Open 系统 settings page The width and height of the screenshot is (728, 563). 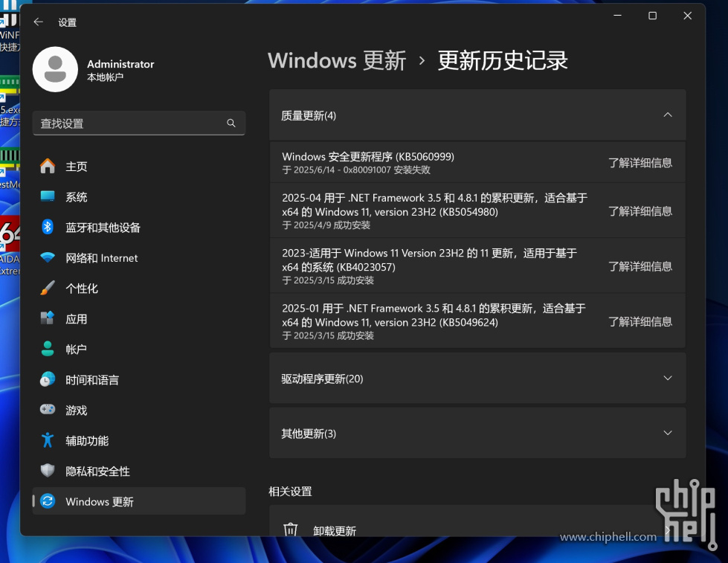(139, 197)
